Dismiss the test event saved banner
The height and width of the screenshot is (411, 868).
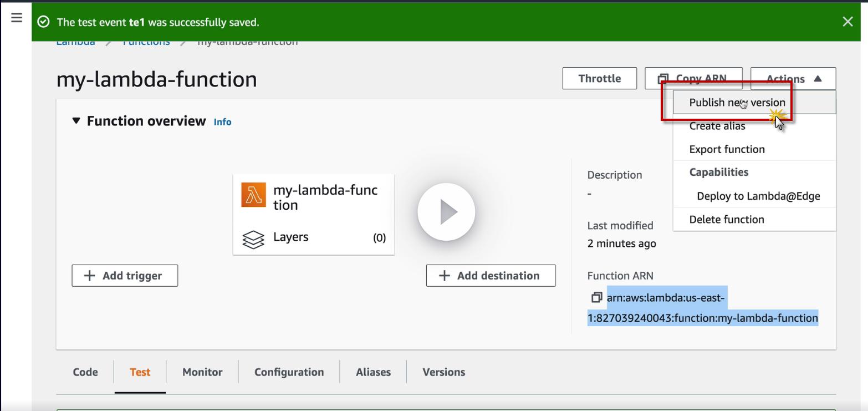click(x=847, y=22)
